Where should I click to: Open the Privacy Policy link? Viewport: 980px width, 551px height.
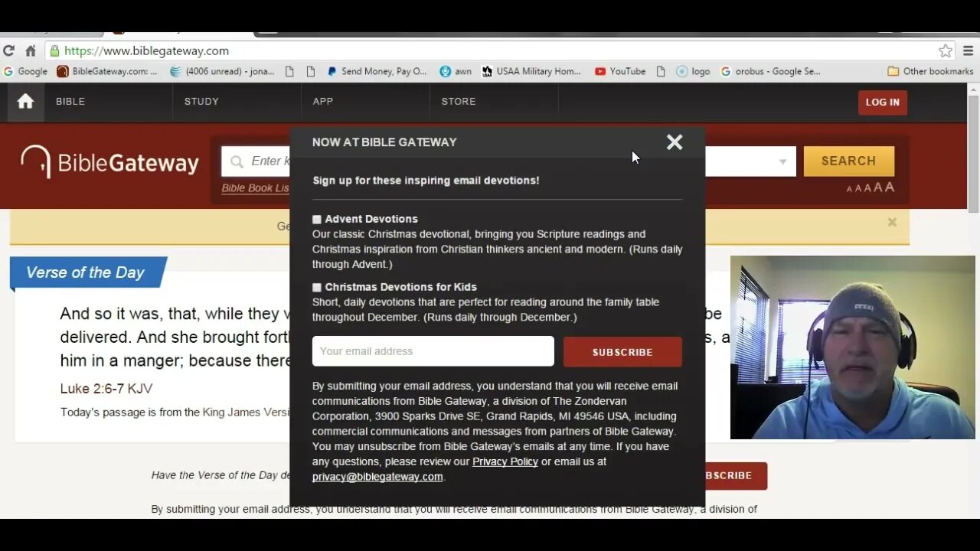click(x=505, y=461)
